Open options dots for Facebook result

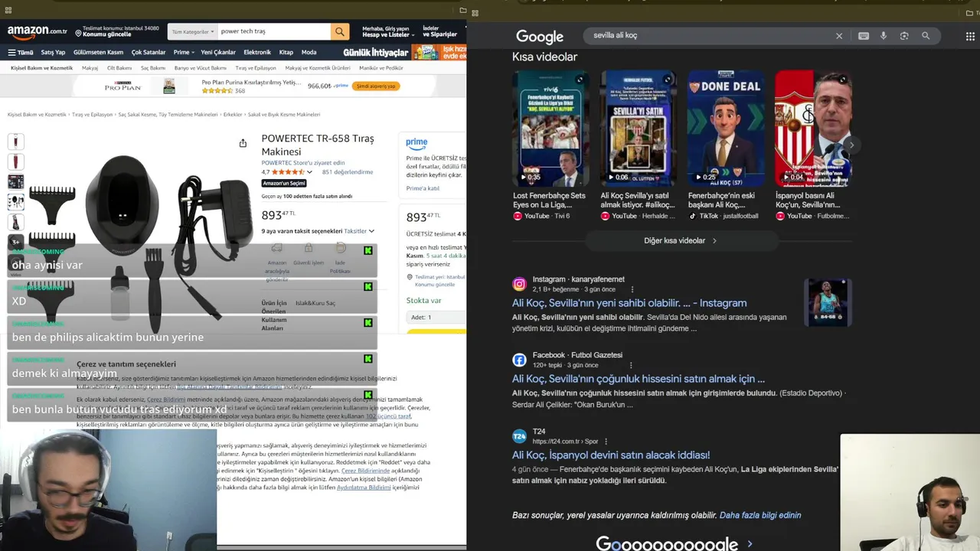pos(632,366)
